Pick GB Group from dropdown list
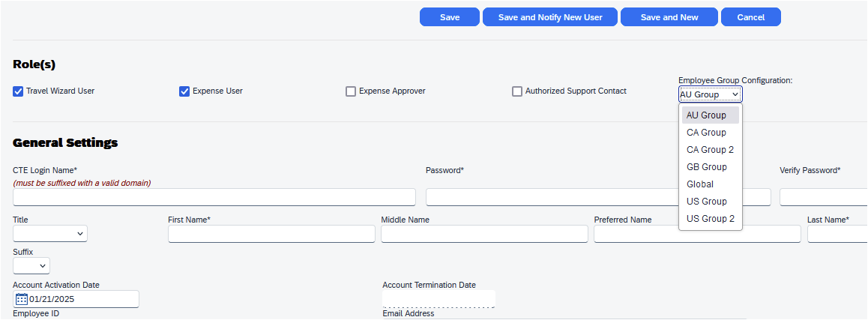Viewport: 868px width, 320px height. click(x=706, y=167)
